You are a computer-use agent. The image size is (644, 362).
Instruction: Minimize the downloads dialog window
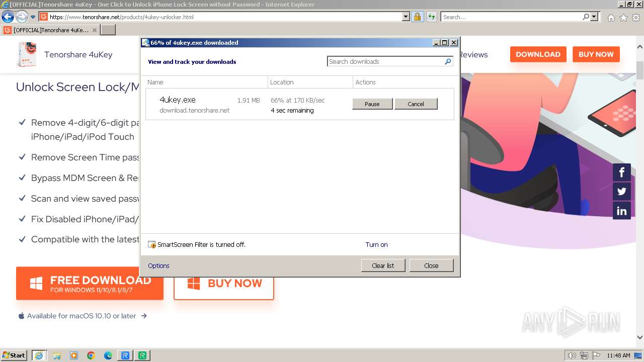click(436, 43)
